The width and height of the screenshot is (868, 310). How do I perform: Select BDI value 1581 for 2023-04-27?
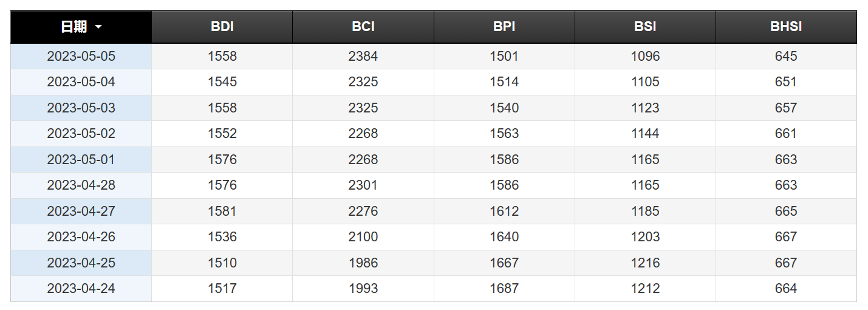(222, 212)
